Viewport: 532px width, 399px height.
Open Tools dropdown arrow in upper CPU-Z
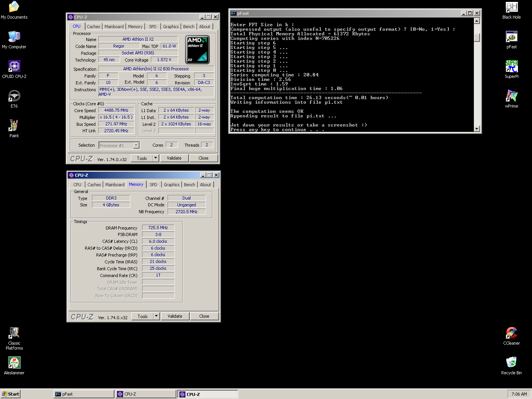155,158
